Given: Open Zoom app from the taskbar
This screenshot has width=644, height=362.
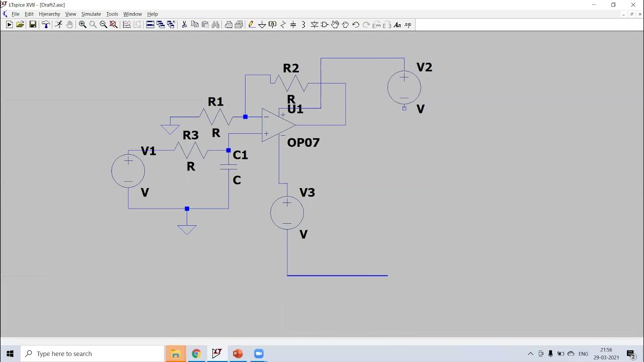Looking at the screenshot, I should 259,353.
